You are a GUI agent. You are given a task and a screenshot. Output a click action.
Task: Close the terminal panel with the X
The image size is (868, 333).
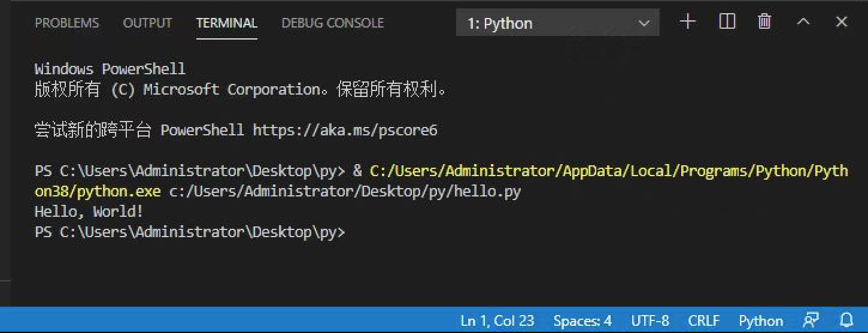[x=841, y=22]
